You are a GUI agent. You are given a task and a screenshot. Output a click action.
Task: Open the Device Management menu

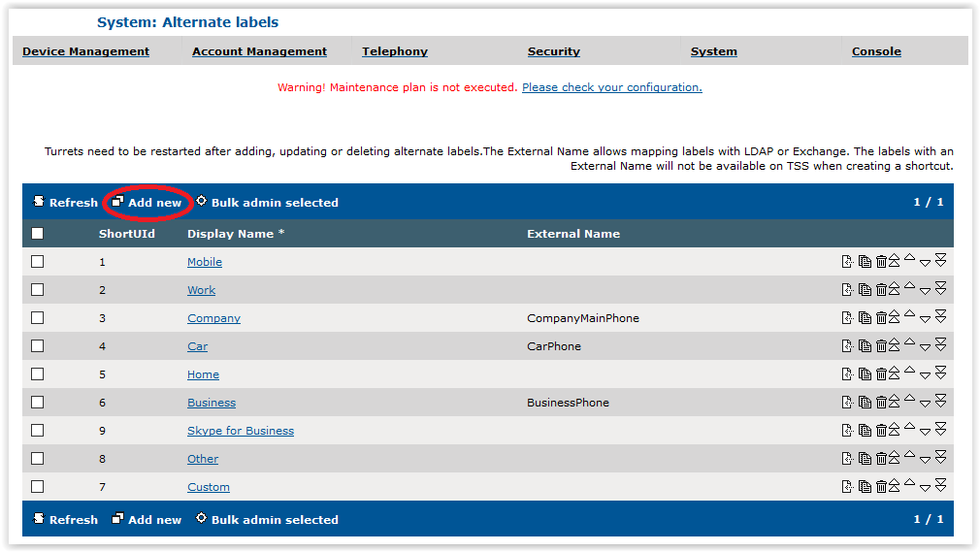click(x=85, y=51)
